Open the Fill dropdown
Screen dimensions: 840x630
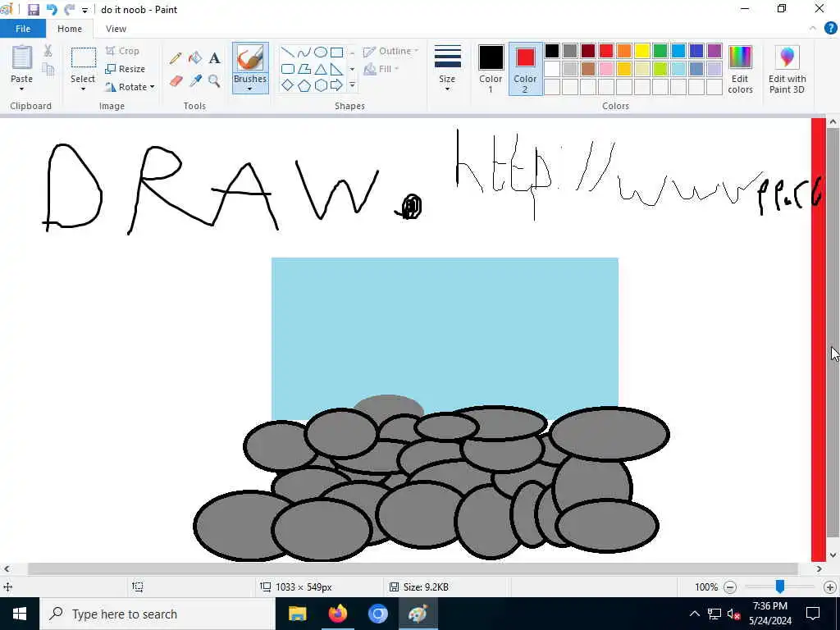381,69
